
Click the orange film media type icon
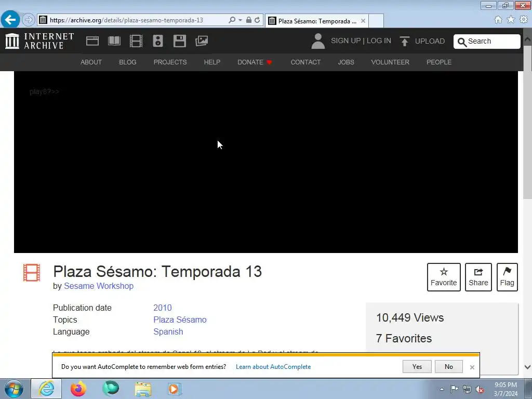pyautogui.click(x=32, y=273)
